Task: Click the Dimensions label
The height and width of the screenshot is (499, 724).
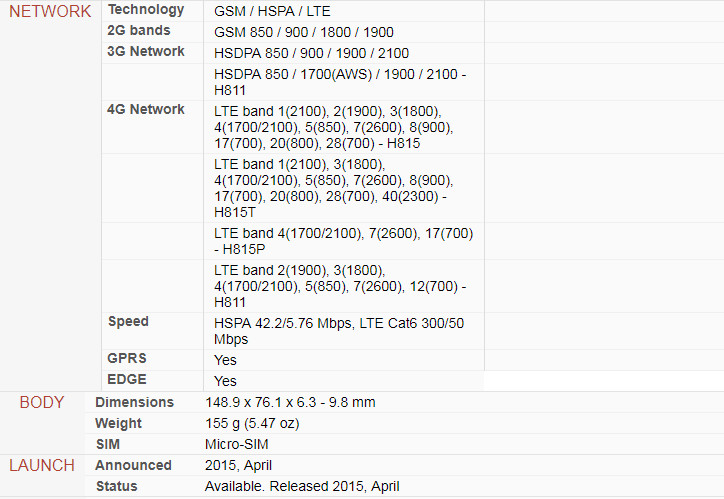Action: (x=134, y=403)
